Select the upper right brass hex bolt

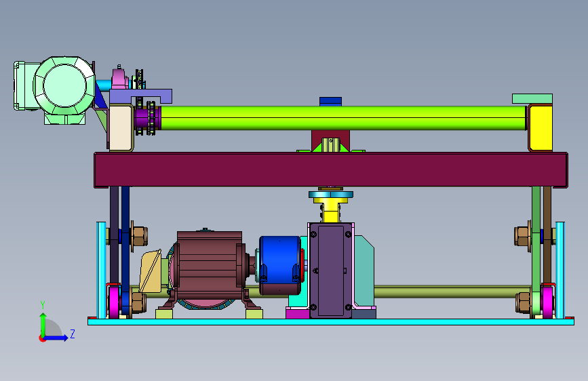pyautogui.click(x=523, y=236)
